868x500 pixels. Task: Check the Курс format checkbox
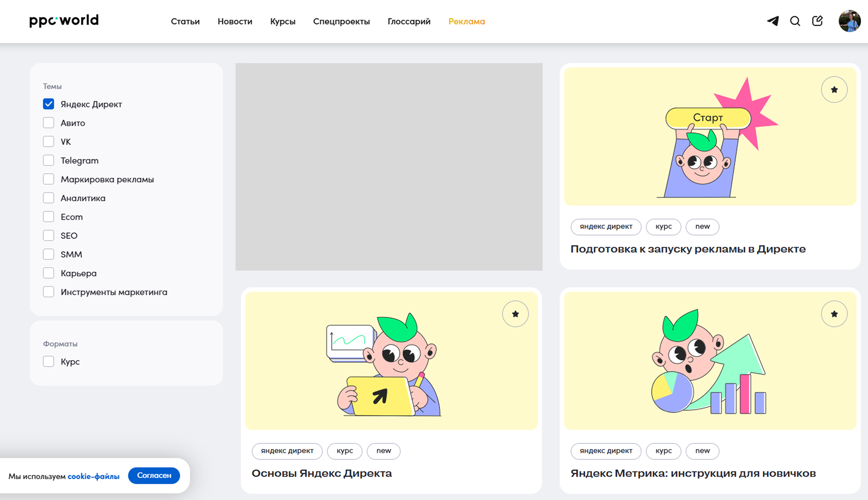coord(49,361)
